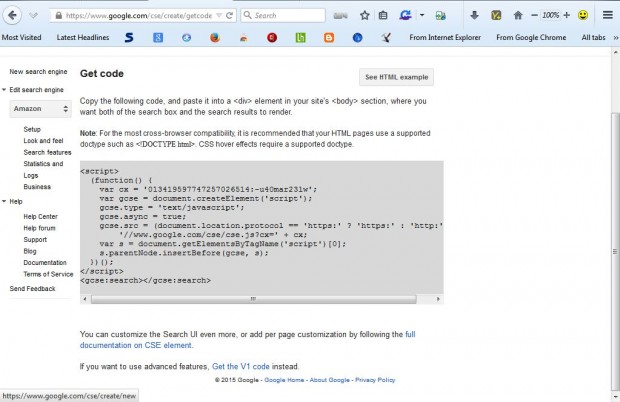Image resolution: width=620 pixels, height=402 pixels.
Task: Click the code box horizontal scrollbar thumb
Action: [253, 299]
